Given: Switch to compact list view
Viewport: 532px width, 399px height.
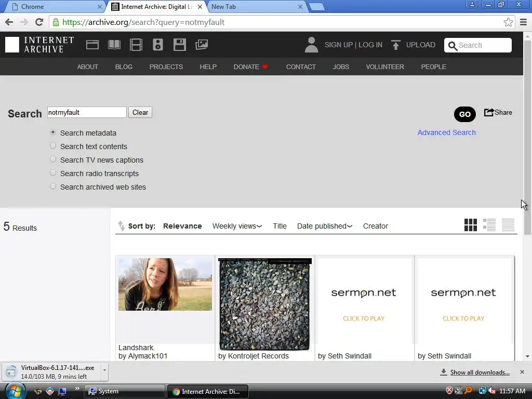Looking at the screenshot, I should click(508, 225).
